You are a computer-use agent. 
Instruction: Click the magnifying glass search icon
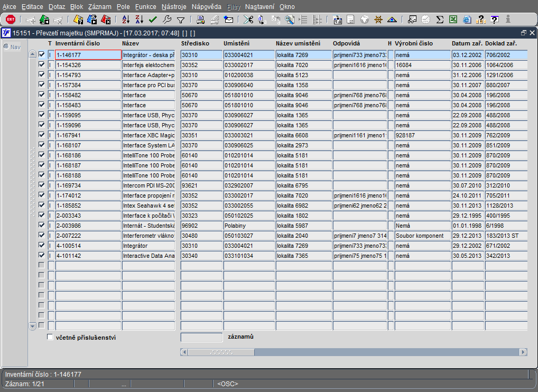pos(290,20)
